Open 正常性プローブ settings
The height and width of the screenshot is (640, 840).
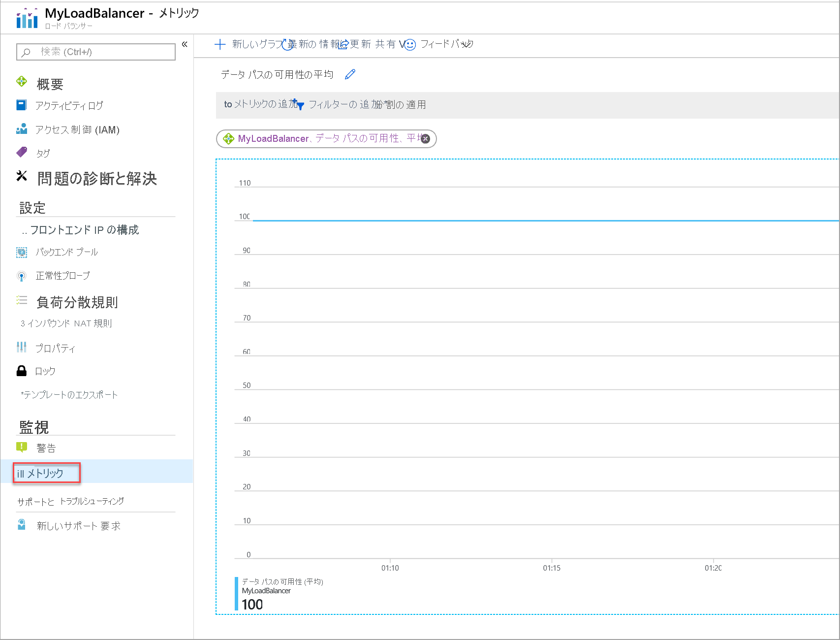[62, 276]
